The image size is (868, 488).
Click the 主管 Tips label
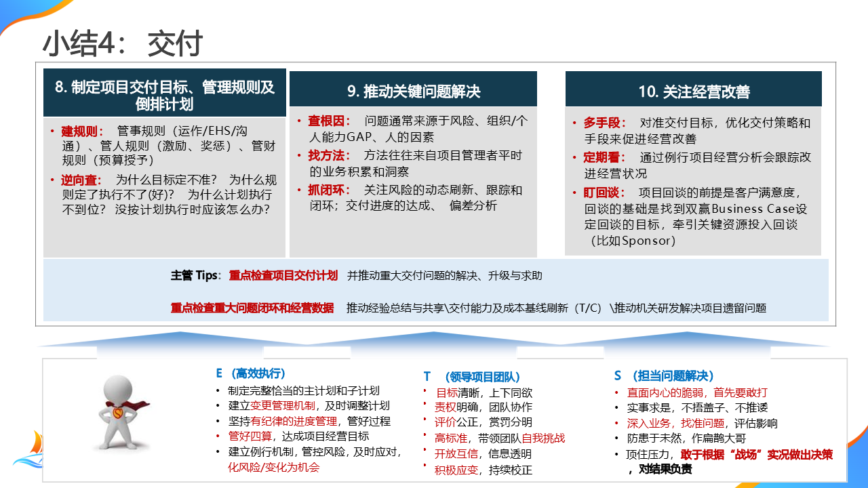click(195, 276)
